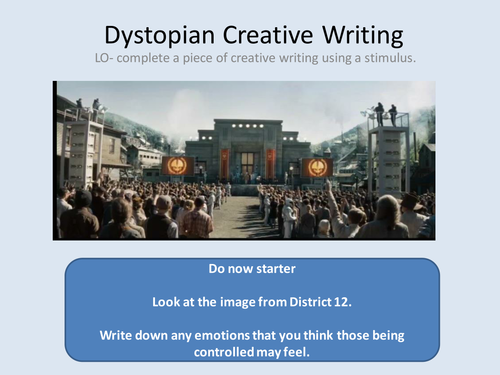
Task: Click the 'Do now starter' heading
Action: click(252, 269)
